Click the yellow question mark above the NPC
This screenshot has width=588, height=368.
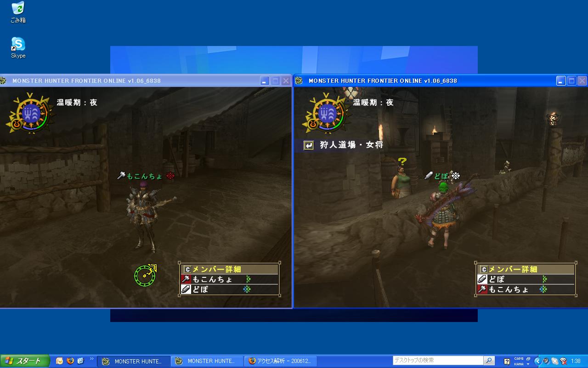[x=402, y=161]
